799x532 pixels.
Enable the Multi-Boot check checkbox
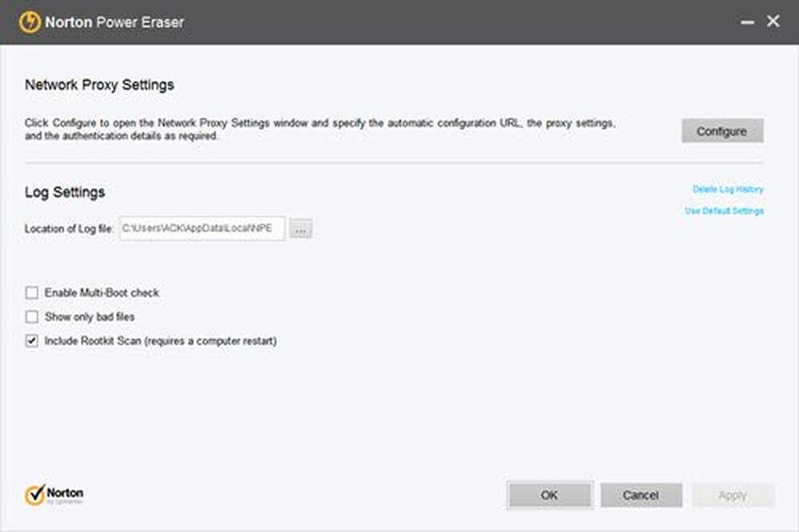[32, 293]
